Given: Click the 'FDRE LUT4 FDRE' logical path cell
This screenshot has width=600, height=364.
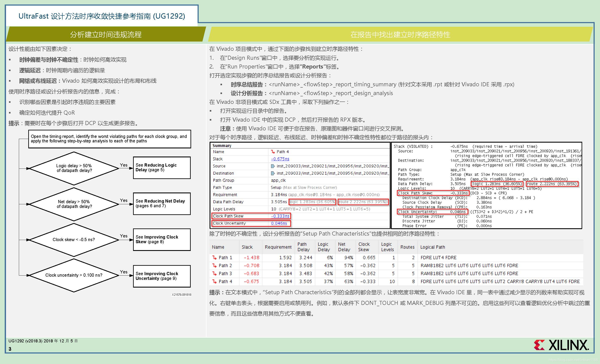Looking at the screenshot, I should [x=438, y=257].
